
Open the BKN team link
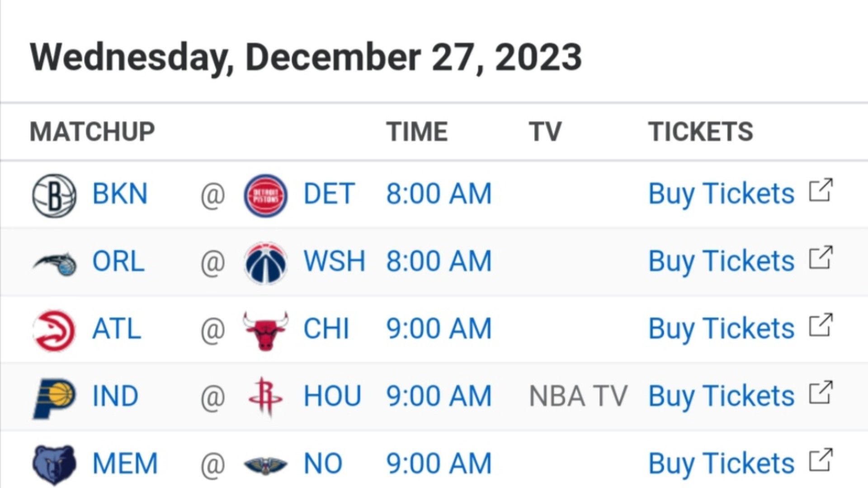(120, 194)
